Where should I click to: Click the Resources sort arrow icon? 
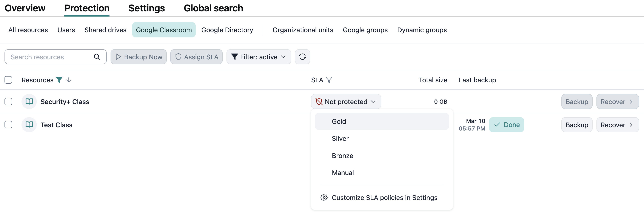pos(69,80)
